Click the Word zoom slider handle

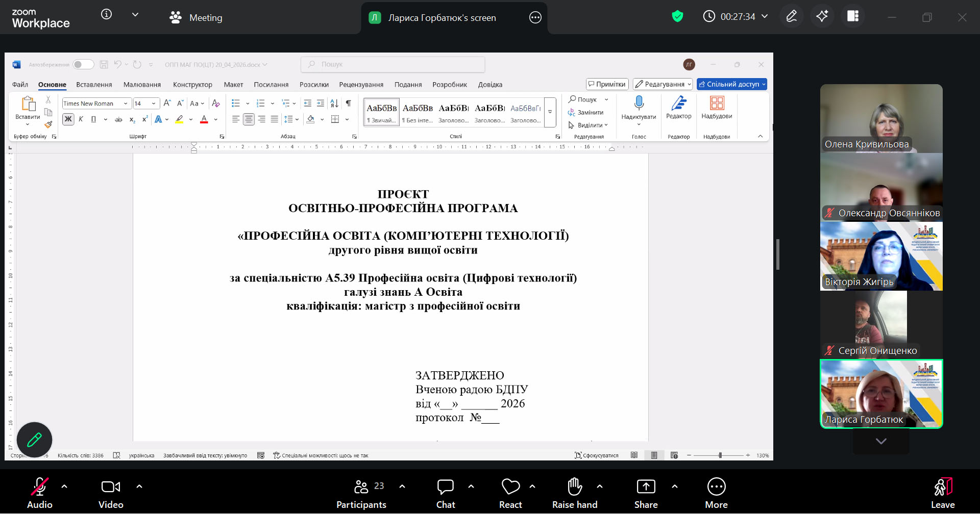[x=720, y=455]
